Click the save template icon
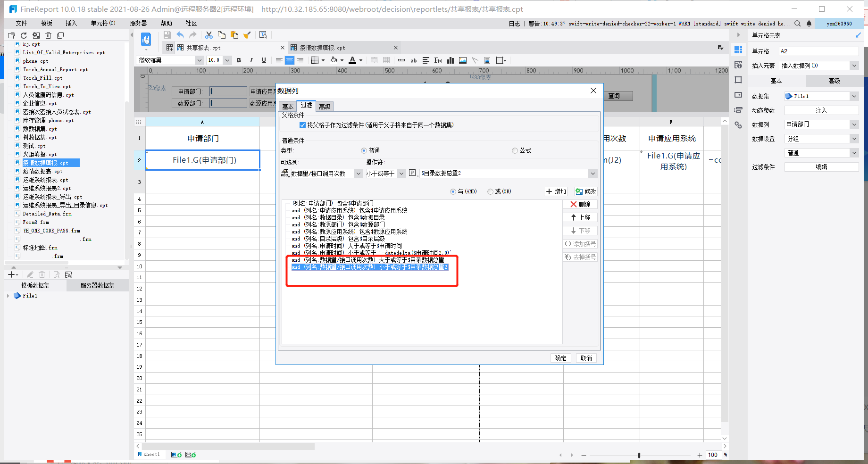 click(167, 35)
